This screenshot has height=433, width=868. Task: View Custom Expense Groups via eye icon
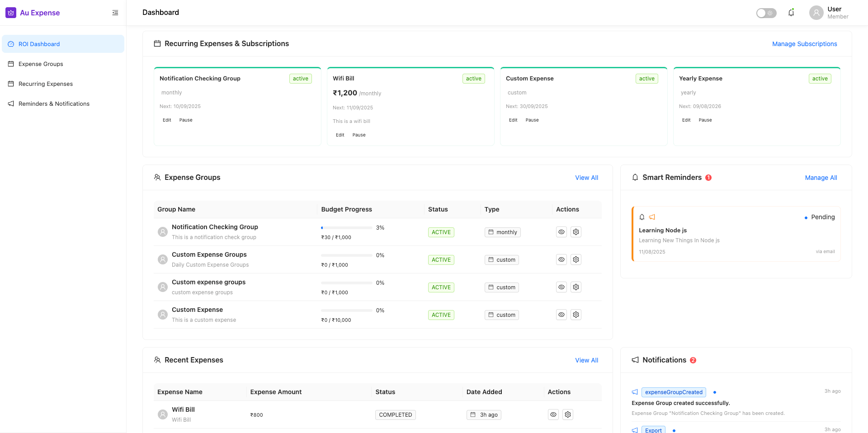561,259
